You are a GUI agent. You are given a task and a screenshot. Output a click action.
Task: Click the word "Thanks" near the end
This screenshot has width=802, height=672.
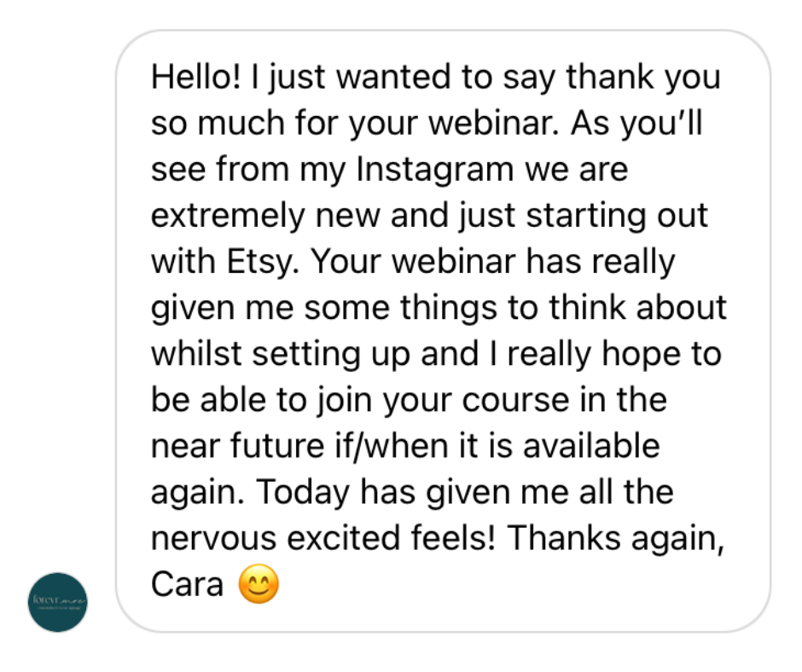pos(563,538)
